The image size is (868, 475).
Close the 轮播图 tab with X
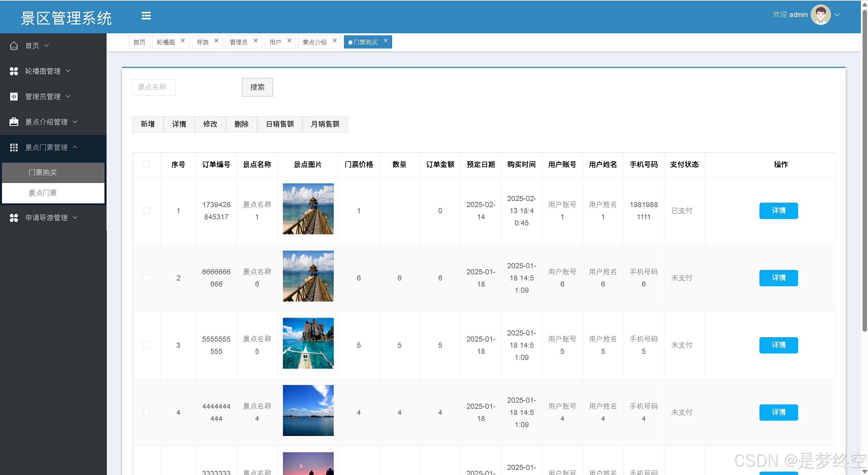(x=183, y=40)
